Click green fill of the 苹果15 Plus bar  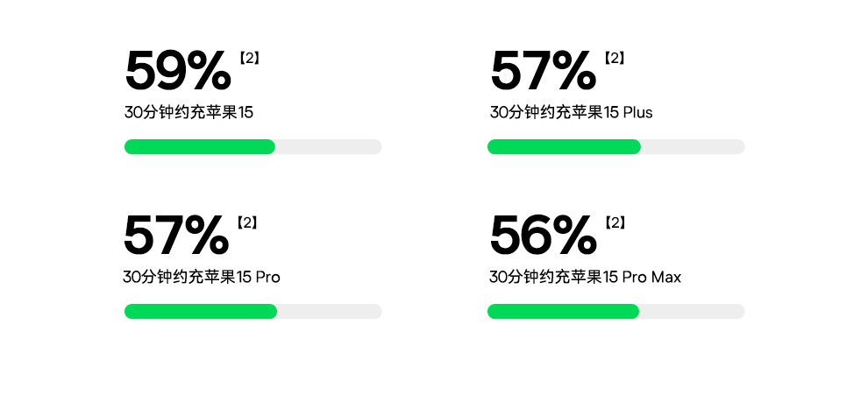pyautogui.click(x=564, y=146)
